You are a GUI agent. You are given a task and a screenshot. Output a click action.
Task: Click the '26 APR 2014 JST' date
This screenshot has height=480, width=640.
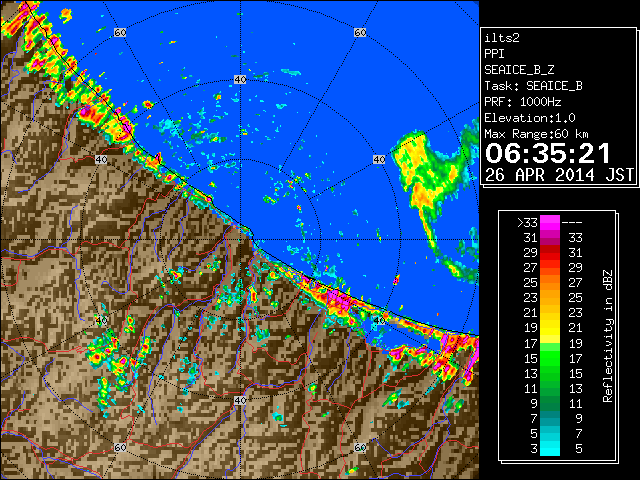pos(559,175)
